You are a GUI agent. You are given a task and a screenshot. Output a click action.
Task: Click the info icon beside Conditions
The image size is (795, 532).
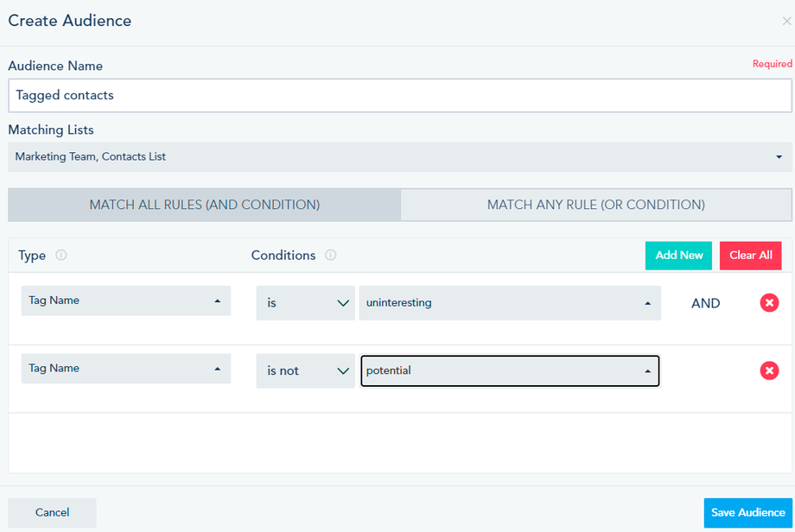(x=330, y=256)
